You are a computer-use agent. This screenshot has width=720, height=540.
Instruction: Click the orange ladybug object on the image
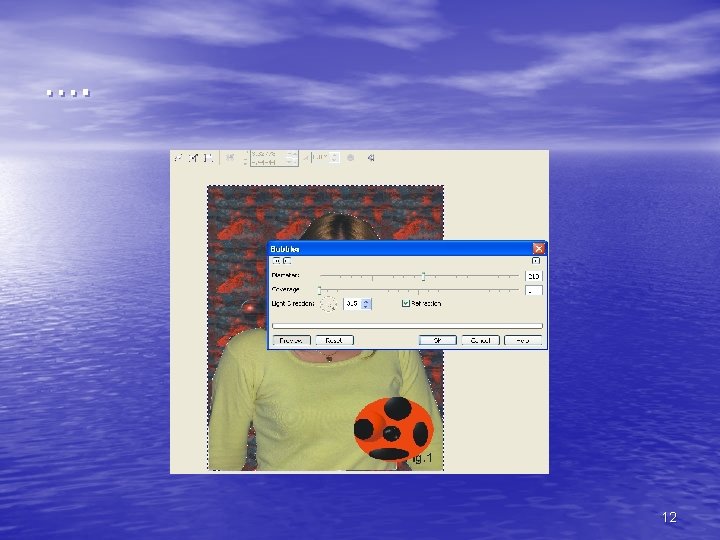(x=393, y=429)
